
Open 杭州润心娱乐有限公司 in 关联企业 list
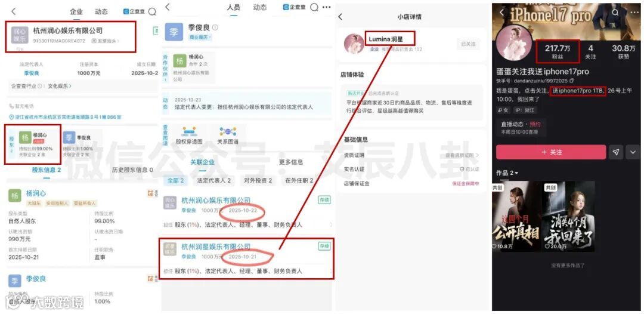pyautogui.click(x=216, y=200)
